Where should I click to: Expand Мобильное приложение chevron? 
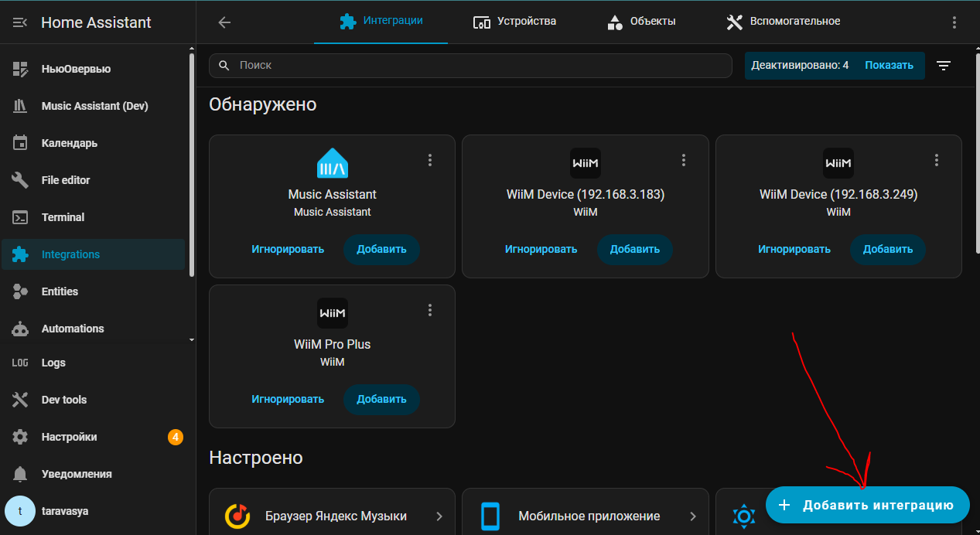[693, 516]
